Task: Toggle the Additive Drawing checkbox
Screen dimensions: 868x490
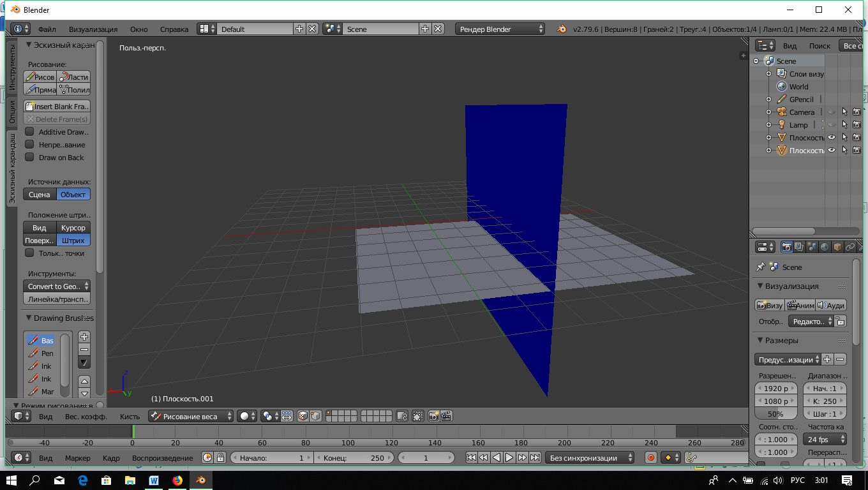Action: coord(29,132)
